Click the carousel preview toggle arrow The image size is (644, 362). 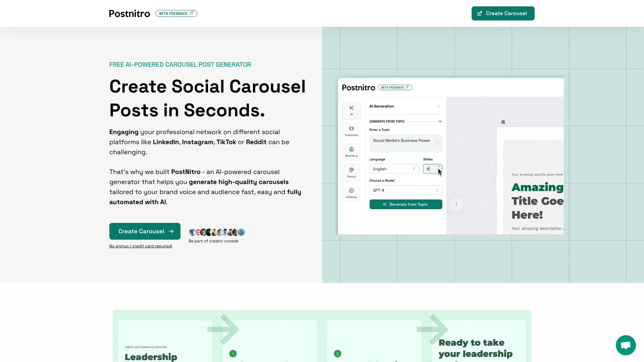457,204
